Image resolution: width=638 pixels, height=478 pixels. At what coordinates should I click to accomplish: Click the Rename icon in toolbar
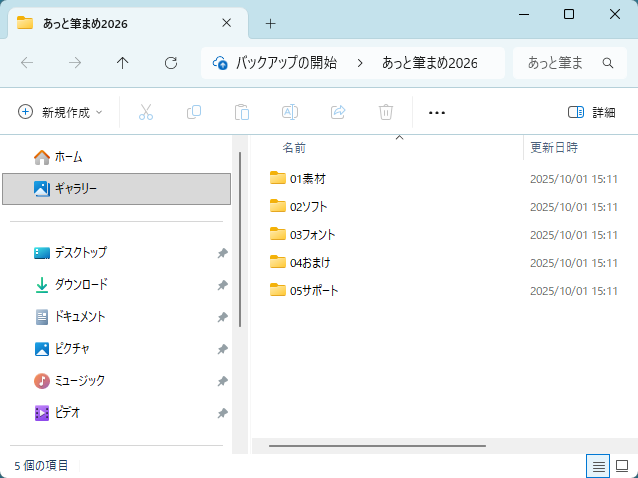tap(290, 113)
